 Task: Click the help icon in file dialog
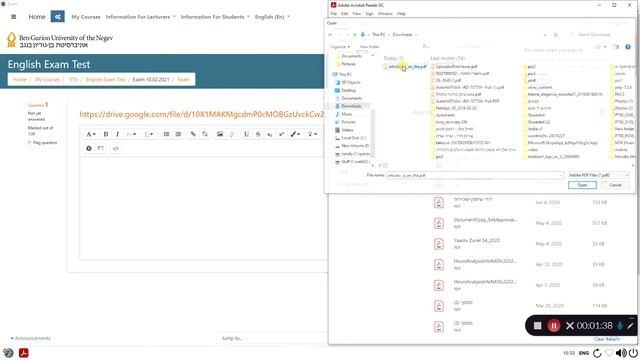click(628, 47)
